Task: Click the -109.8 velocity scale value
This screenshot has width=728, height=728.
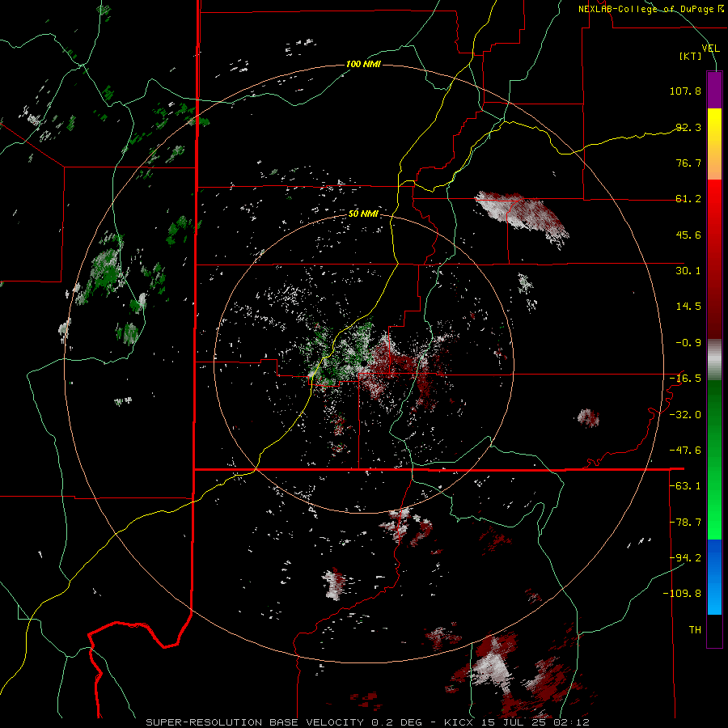Action: [x=683, y=594]
